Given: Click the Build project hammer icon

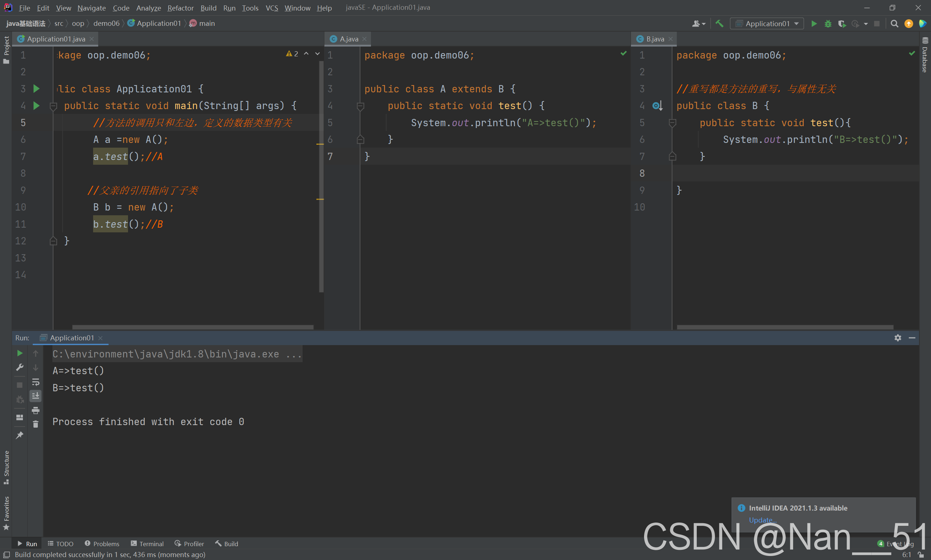Looking at the screenshot, I should coord(719,23).
